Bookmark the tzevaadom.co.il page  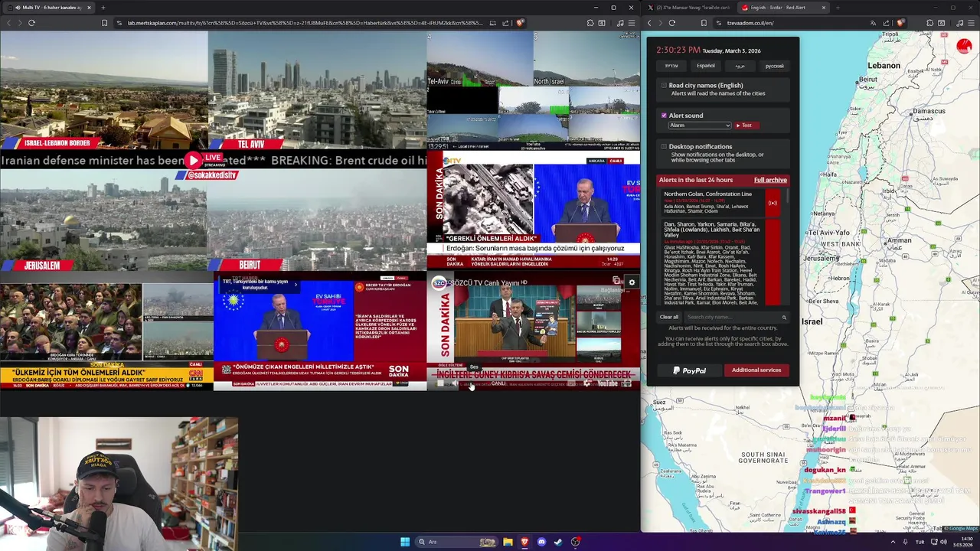(704, 23)
